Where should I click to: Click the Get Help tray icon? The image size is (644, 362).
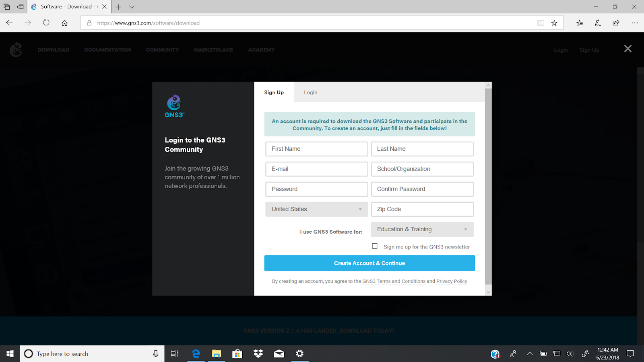[495, 354]
